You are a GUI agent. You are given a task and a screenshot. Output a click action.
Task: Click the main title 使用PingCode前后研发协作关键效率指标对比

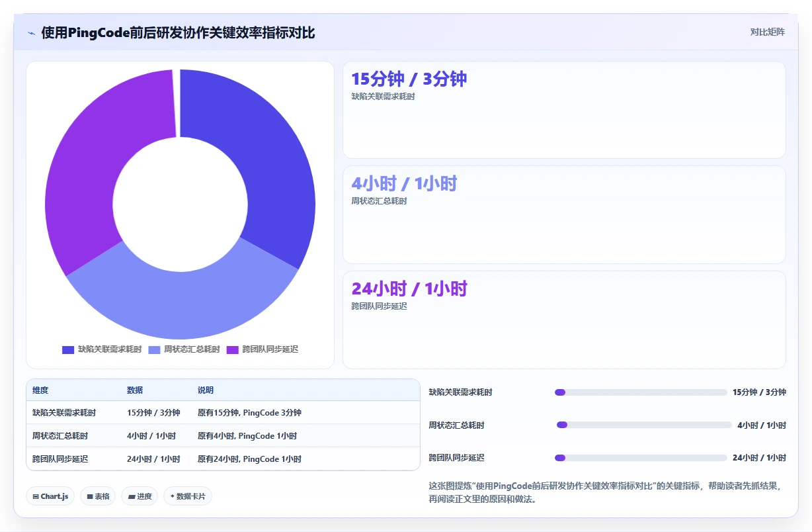tap(178, 32)
